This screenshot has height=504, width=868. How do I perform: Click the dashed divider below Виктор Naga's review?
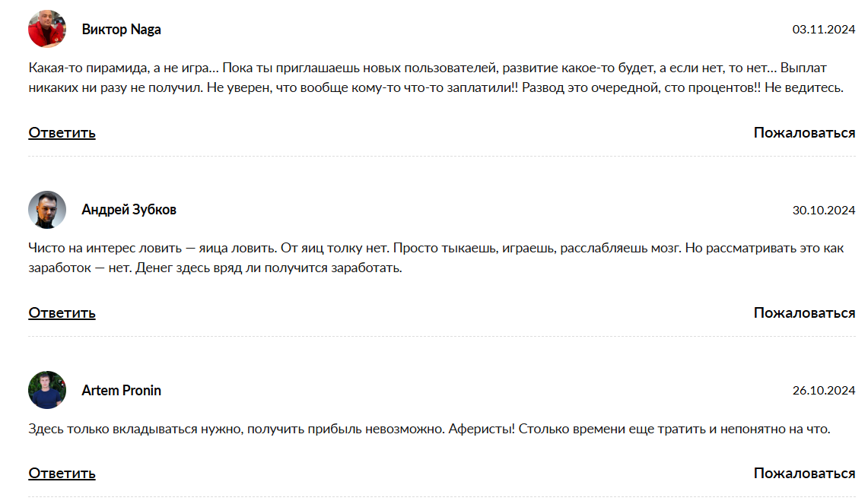[x=441, y=157]
